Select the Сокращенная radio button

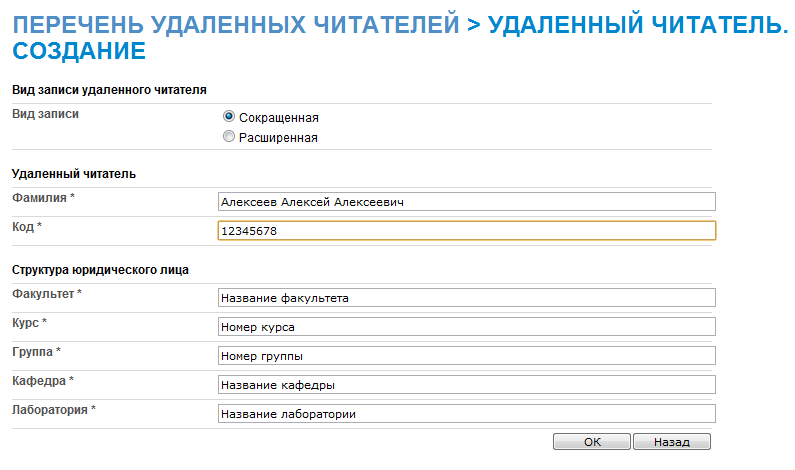[229, 117]
